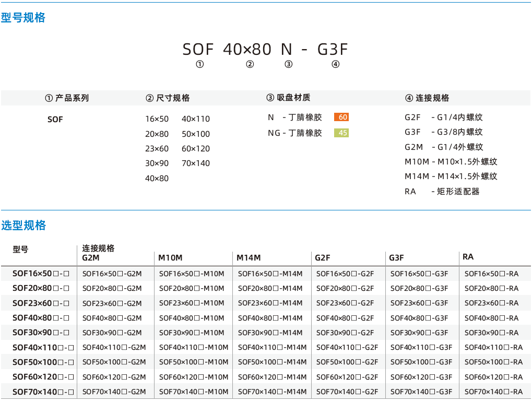532x402 pixels.
Task: Click the row label SOF50×100□-□
Action: click(x=43, y=362)
